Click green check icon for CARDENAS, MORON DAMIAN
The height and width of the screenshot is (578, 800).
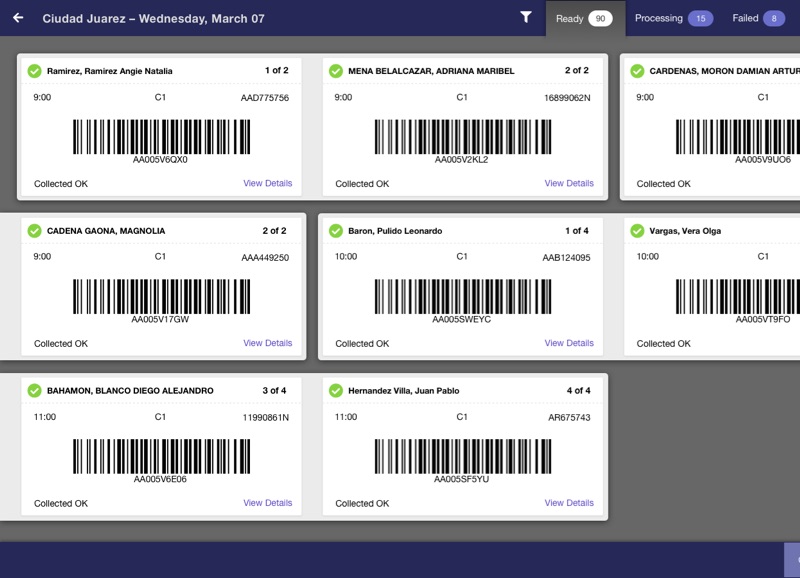(x=637, y=71)
